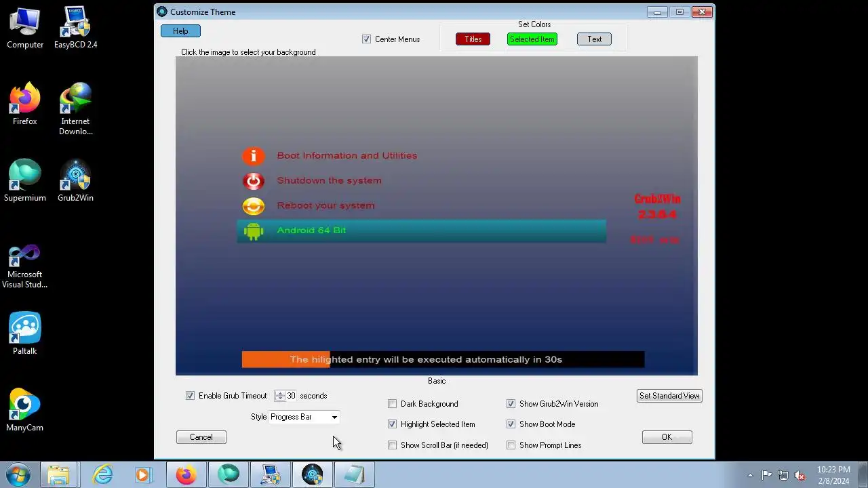Enable Show Prompt Lines checkbox
868x488 pixels.
(511, 445)
